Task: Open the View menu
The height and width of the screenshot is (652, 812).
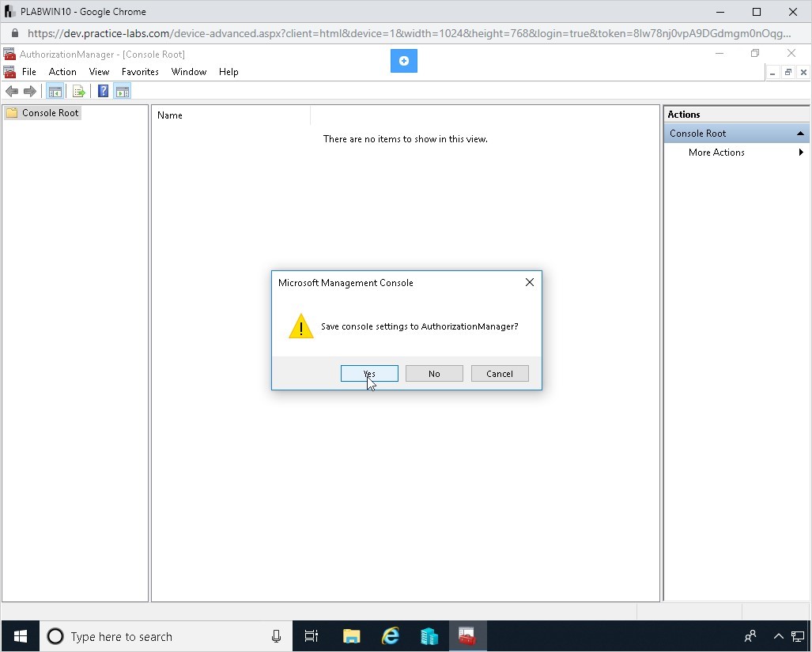Action: (x=99, y=72)
